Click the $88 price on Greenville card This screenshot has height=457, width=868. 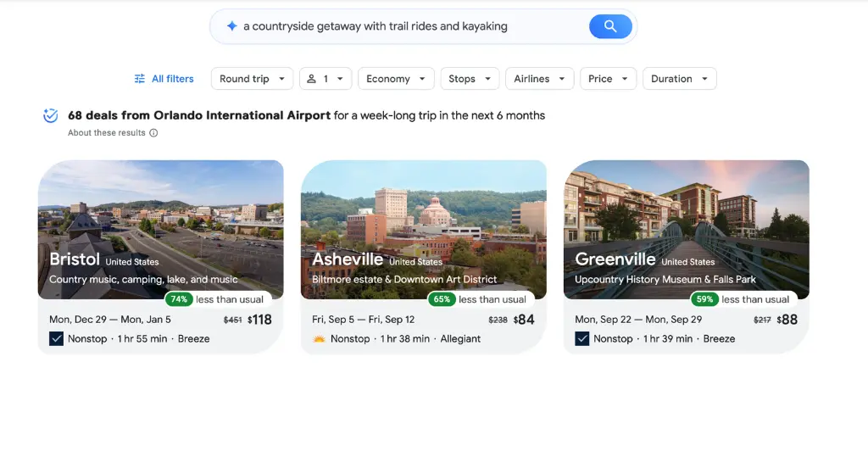[787, 320]
